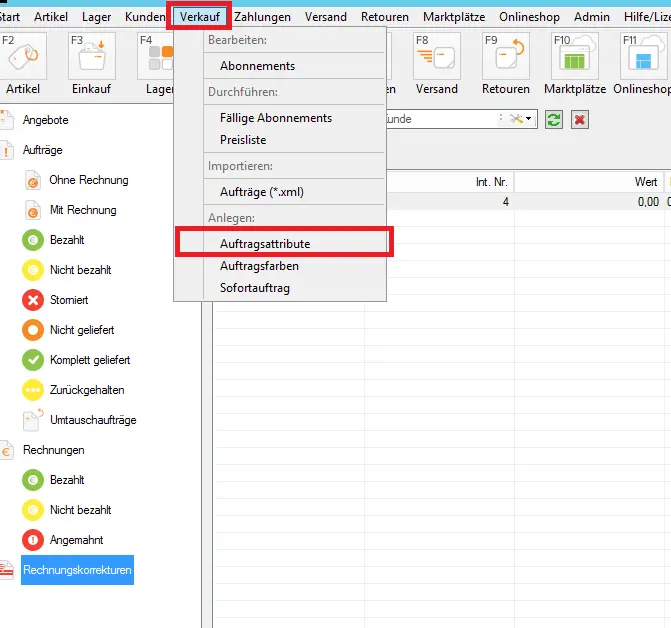The width and height of the screenshot is (671, 628).
Task: Click the 0,00 Wert cell
Action: (x=648, y=201)
